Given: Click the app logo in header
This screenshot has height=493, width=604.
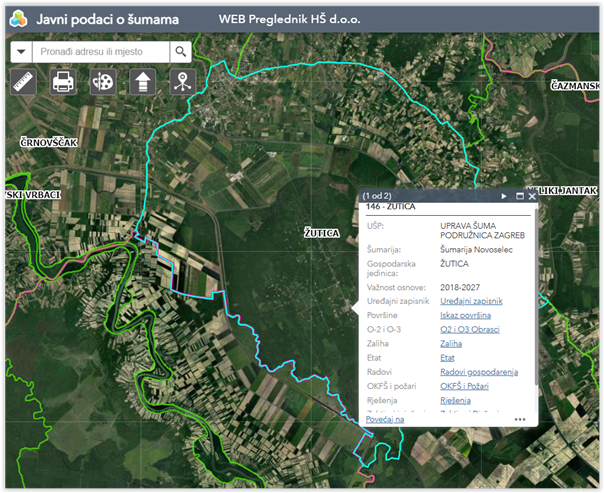Looking at the screenshot, I should pyautogui.click(x=17, y=18).
